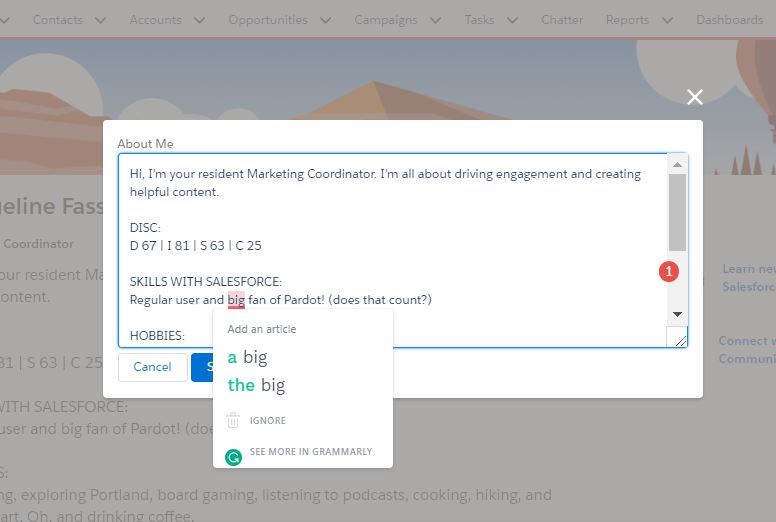Viewport: 776px width, 522px height.
Task: Click the scroll up arrow of About Me textarea
Action: pos(678,164)
